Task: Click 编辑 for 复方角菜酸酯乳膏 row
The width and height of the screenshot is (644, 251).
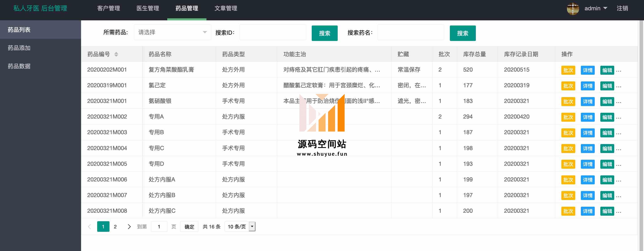Action: click(x=607, y=70)
